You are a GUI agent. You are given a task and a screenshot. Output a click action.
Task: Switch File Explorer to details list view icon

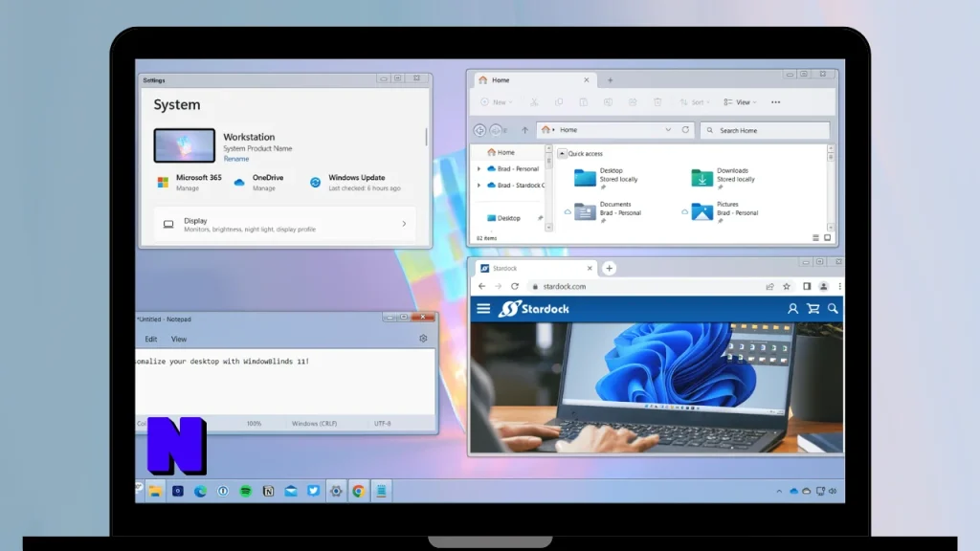tap(815, 238)
